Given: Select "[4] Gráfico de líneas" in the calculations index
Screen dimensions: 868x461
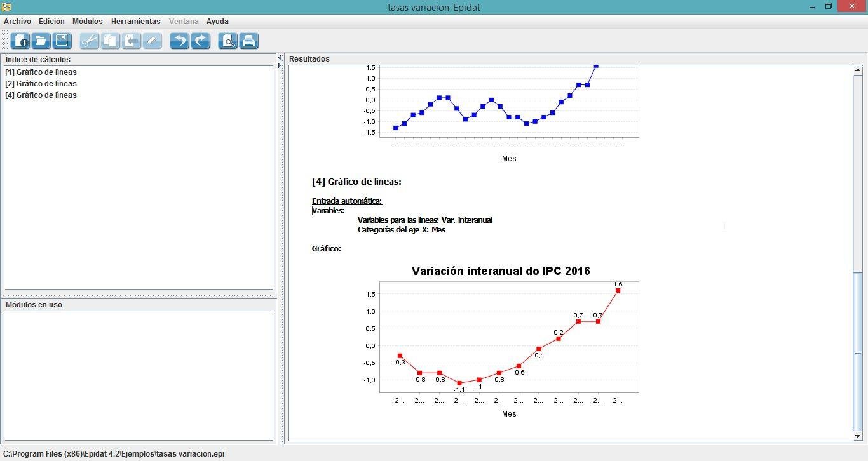Looking at the screenshot, I should point(41,95).
